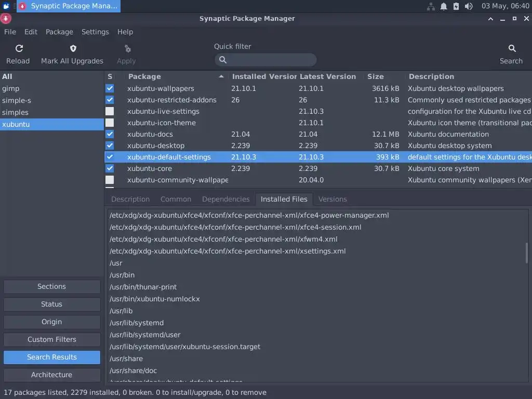The height and width of the screenshot is (399, 532).
Task: Toggle the xubuntu-wallpapers status checkbox
Action: [110, 88]
